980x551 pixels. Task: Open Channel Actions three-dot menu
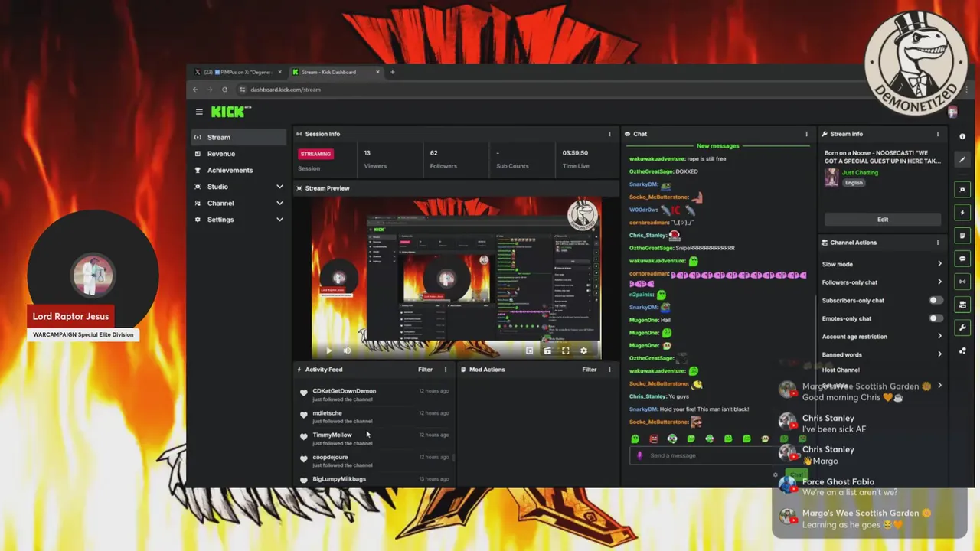(x=938, y=243)
